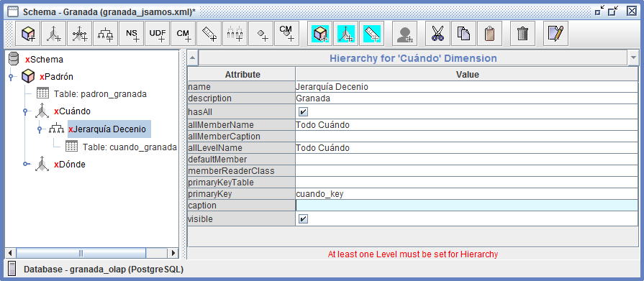The height and width of the screenshot is (281, 644).
Task: Click the name value Jerarquía Decenio
Action: (x=466, y=87)
